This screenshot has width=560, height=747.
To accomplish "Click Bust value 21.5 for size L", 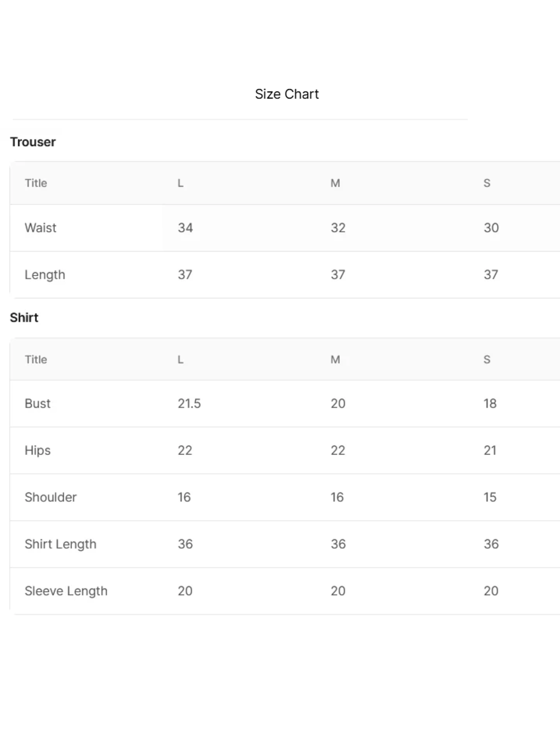I will coord(189,404).
